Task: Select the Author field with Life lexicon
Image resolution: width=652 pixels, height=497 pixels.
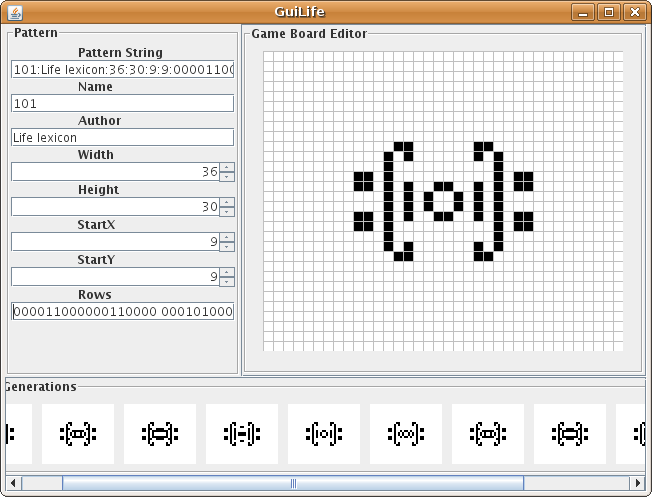Action: 122,137
